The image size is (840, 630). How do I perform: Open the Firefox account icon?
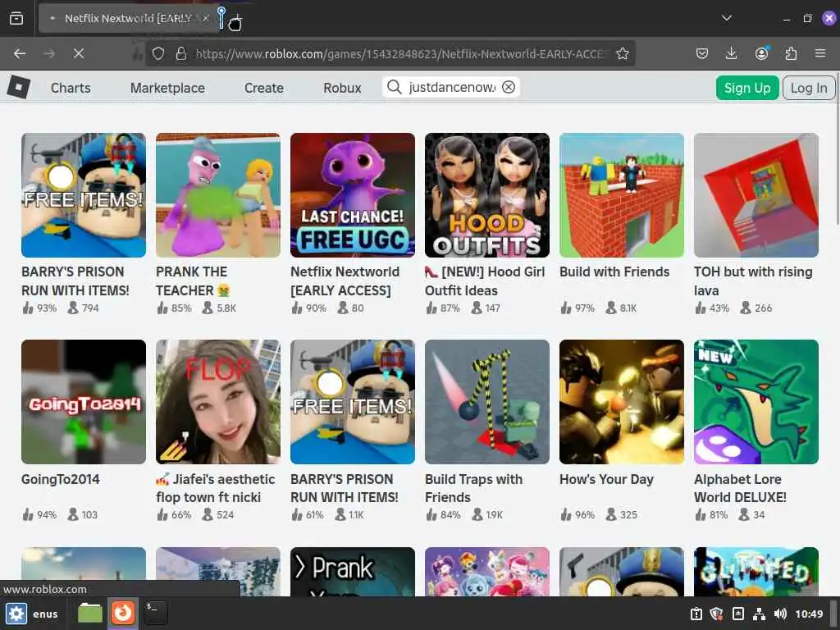(761, 53)
